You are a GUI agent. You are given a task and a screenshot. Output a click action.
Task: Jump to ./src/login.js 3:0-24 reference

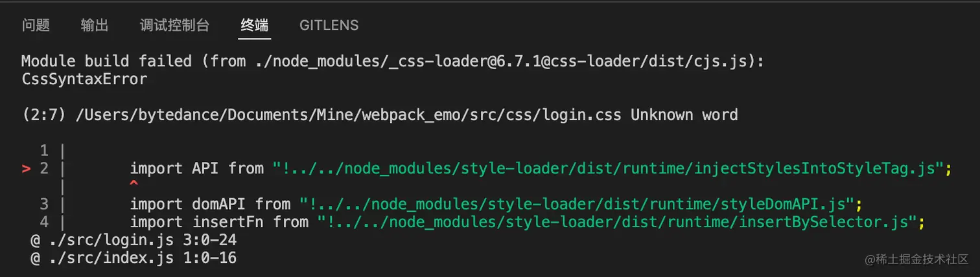(134, 240)
